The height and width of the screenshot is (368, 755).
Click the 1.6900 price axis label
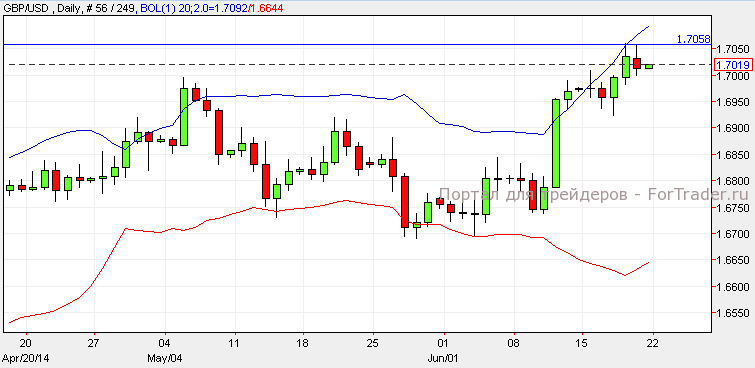[x=733, y=129]
